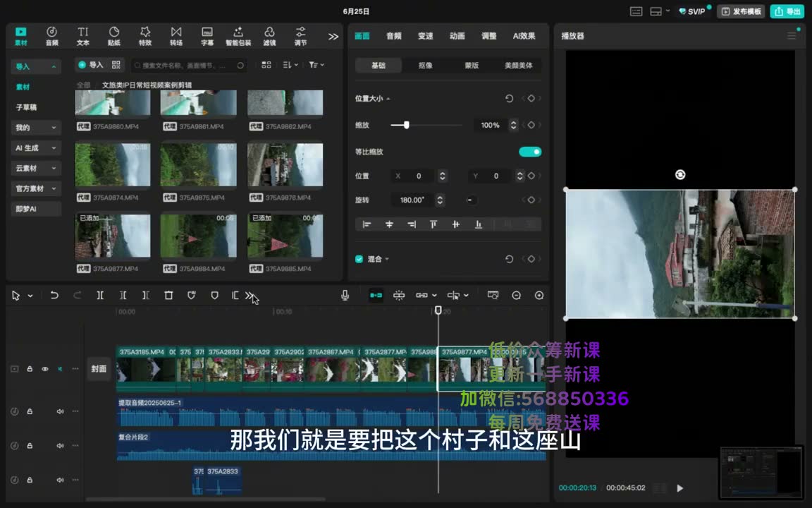812x508 pixels.
Task: Open the selection tool dropdown arrow
Action: (30, 296)
